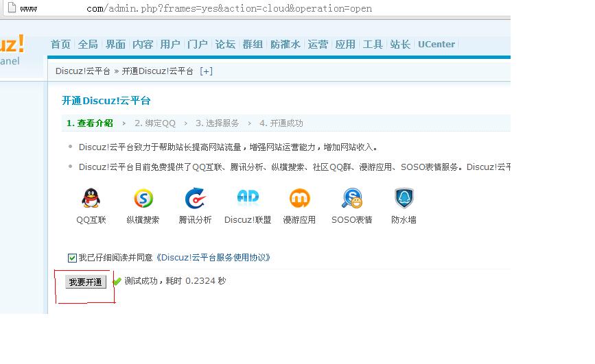Click the green success checkmark icon
The width and height of the screenshot is (595, 364).
[x=117, y=281]
